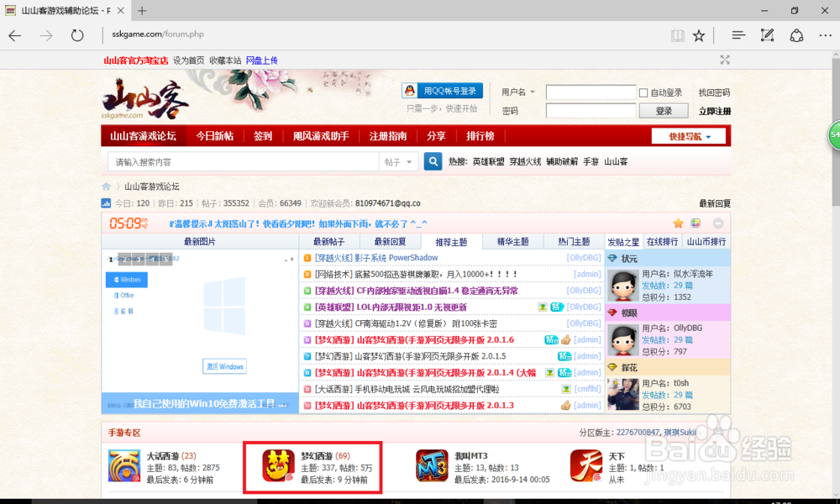Click the blue search magnifier button
This screenshot has width=840, height=504.
point(433,161)
